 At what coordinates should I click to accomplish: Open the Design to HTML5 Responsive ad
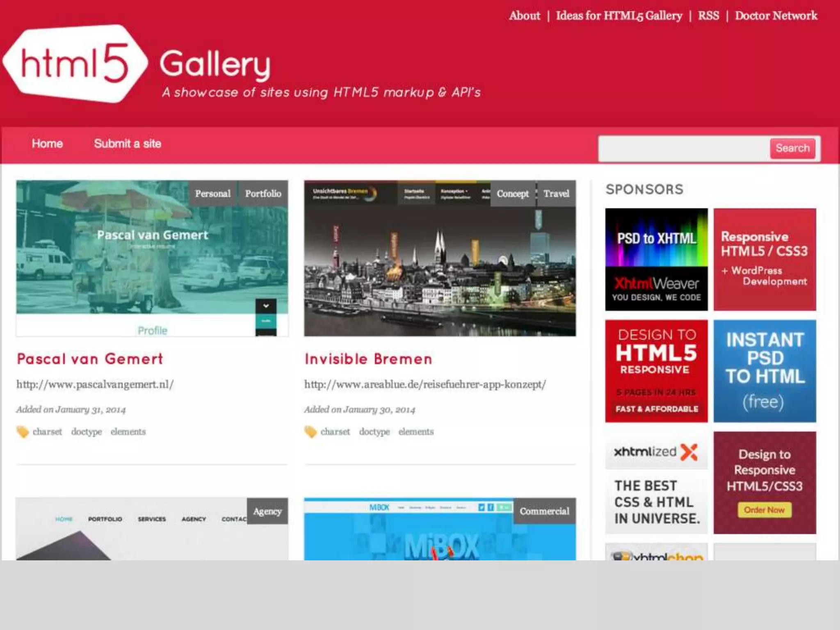(x=656, y=371)
